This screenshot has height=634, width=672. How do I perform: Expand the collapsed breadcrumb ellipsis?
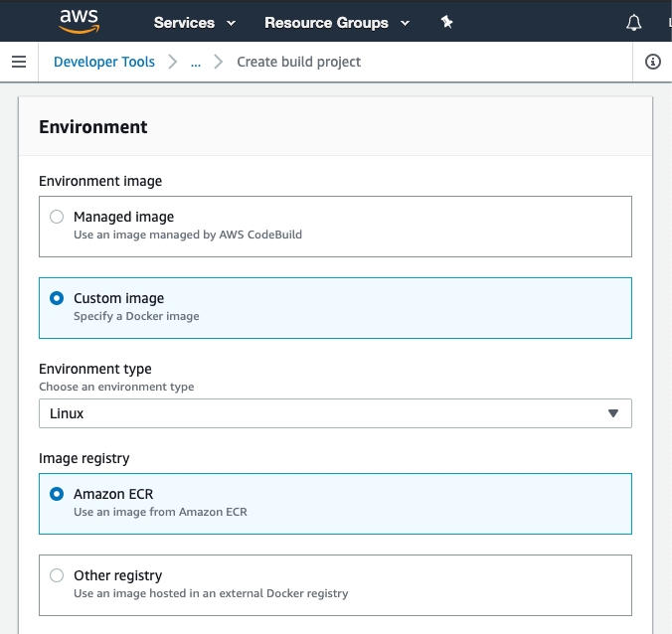pos(196,63)
